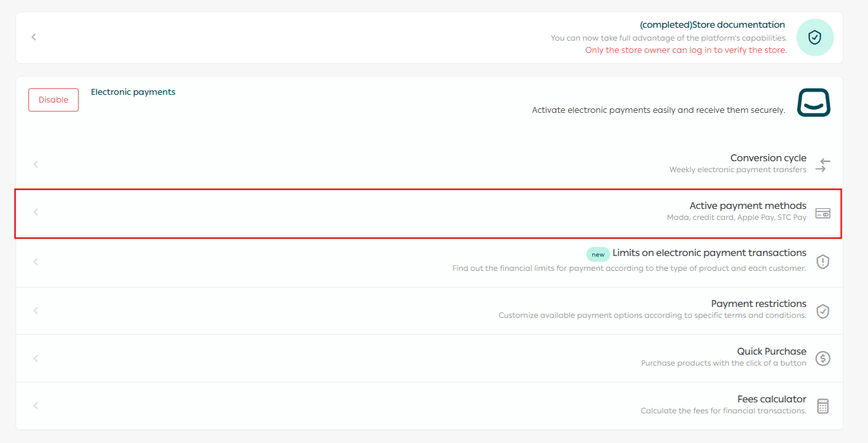Click the payment limits exclamation shield icon

(822, 262)
